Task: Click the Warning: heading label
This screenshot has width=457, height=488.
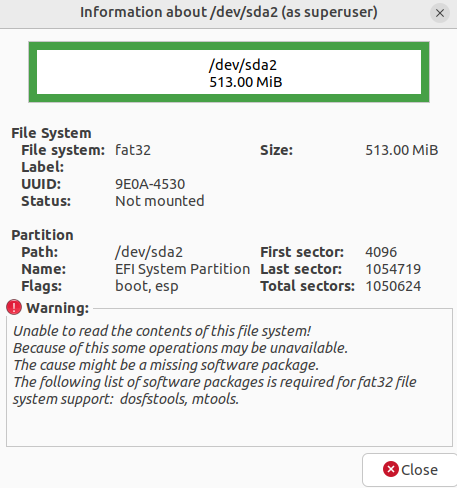Action: coord(58,308)
